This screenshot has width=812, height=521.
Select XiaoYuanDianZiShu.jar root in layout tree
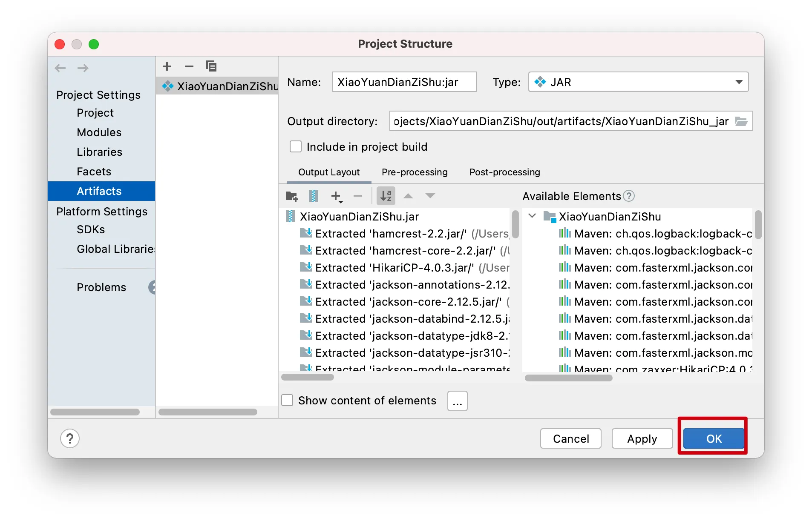coord(359,217)
